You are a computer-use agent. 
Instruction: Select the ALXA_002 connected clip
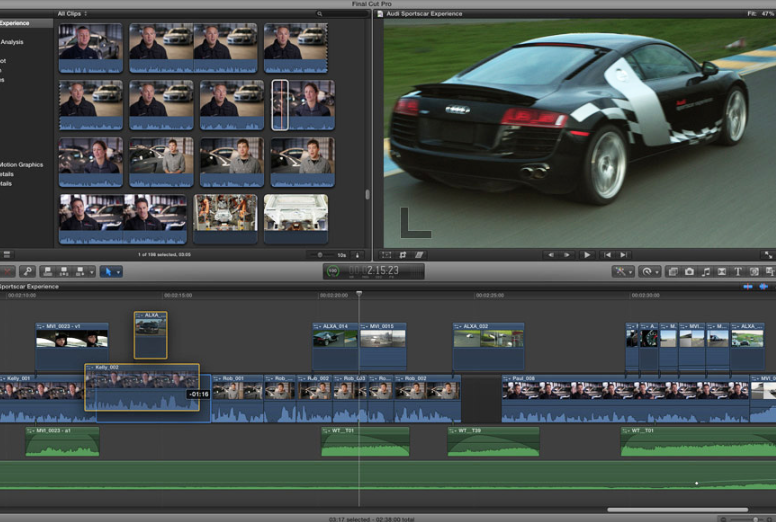pos(488,346)
